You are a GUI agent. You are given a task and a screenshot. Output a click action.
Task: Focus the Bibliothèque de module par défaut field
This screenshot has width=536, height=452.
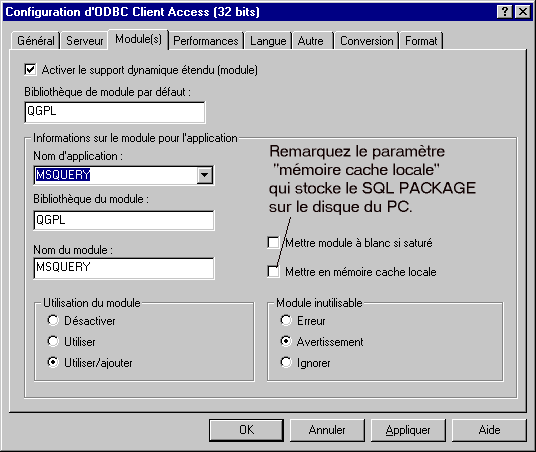click(115, 112)
